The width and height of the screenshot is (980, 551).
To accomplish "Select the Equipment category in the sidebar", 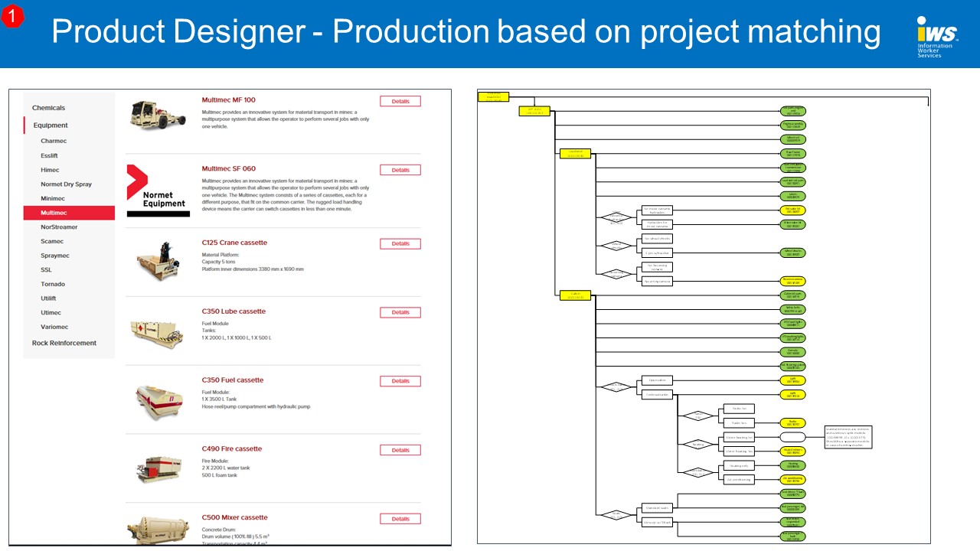I will [51, 126].
